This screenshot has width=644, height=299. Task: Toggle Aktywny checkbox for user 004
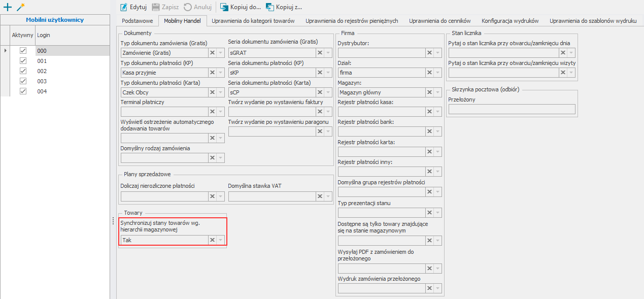(x=23, y=91)
